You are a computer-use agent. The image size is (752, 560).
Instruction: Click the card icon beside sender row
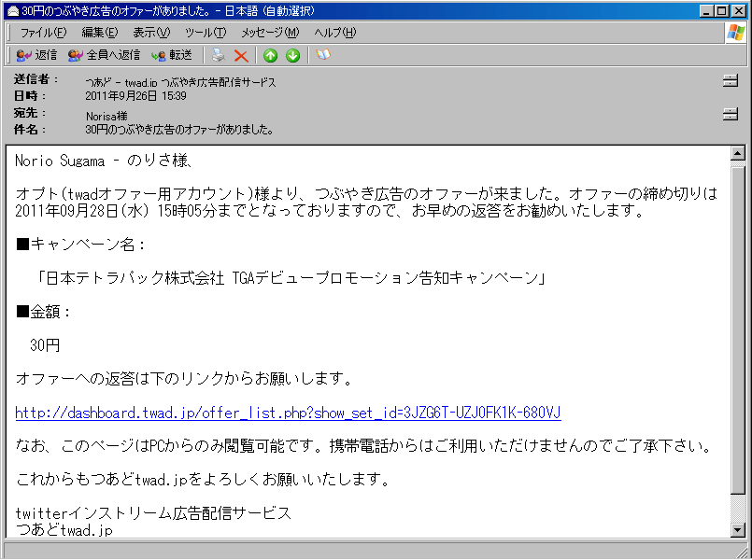click(730, 81)
